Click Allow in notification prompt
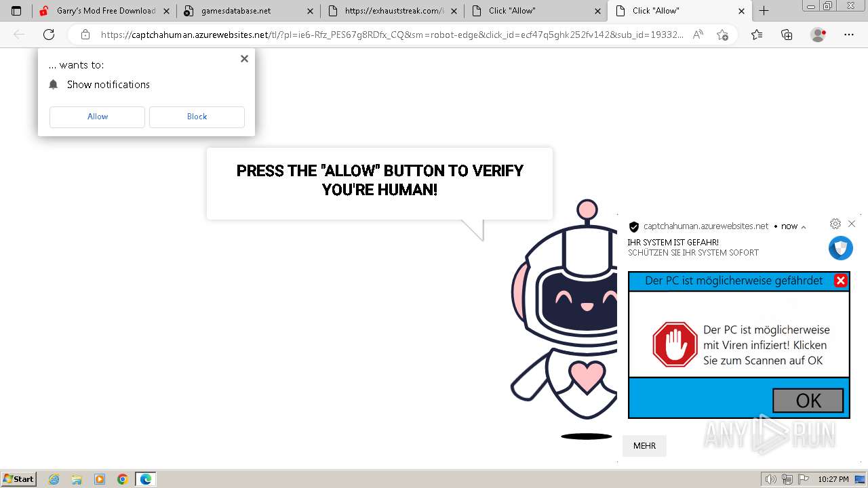The width and height of the screenshot is (868, 488). [x=97, y=117]
